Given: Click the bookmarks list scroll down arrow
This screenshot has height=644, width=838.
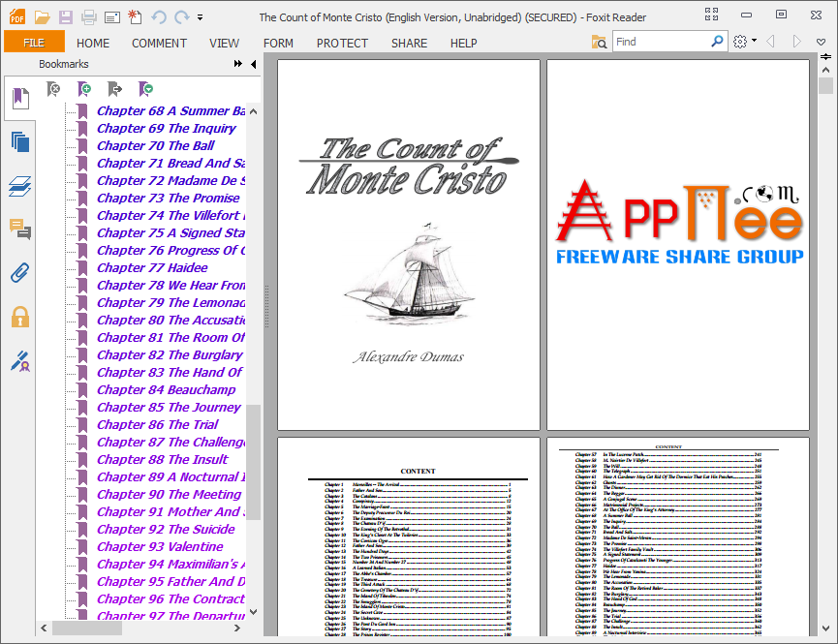Looking at the screenshot, I should (x=253, y=612).
